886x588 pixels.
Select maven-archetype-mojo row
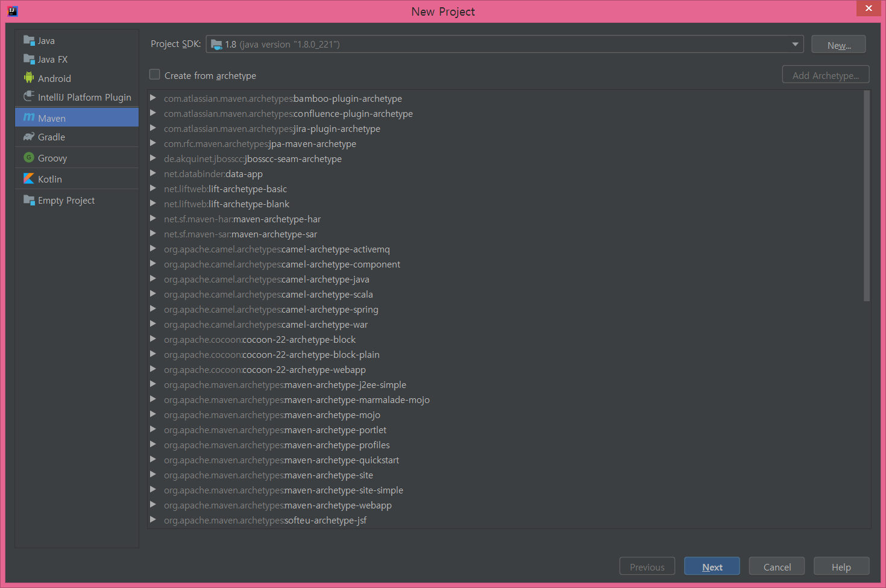point(505,414)
